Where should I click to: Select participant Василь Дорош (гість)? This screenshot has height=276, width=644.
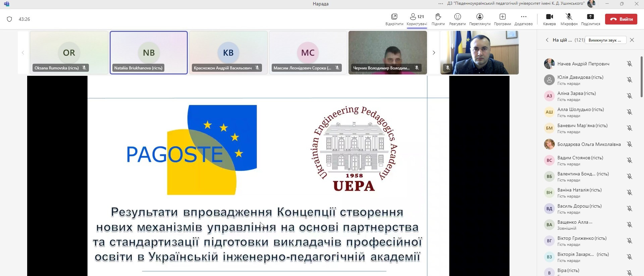588,209
